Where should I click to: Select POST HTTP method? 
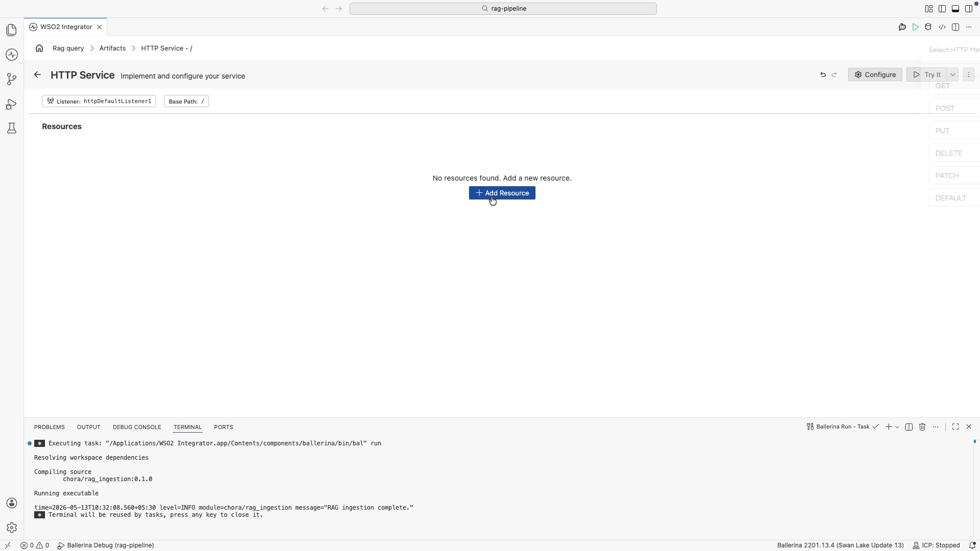click(954, 109)
